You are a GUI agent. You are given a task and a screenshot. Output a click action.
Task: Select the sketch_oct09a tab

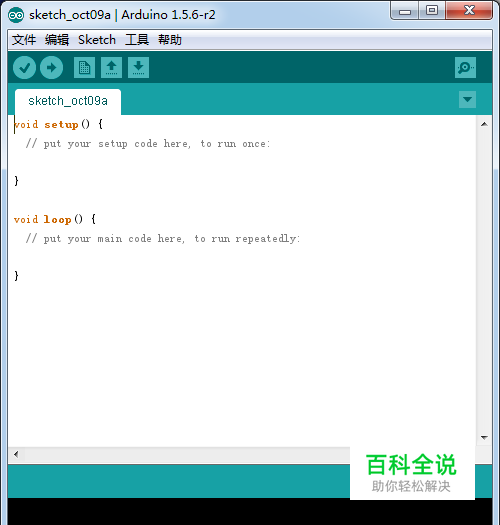tap(68, 101)
